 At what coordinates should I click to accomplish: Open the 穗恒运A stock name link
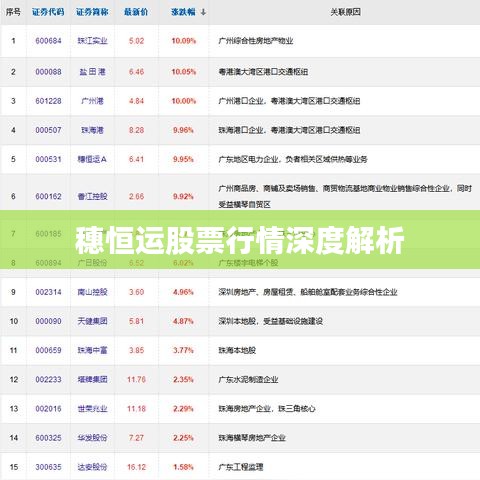pyautogui.click(x=92, y=159)
